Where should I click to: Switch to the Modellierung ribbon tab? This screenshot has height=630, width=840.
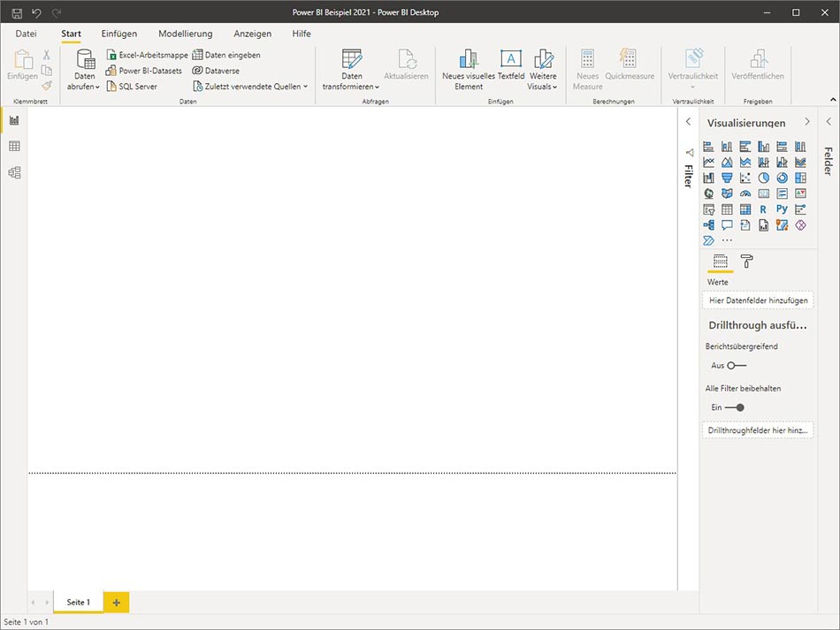(x=186, y=34)
